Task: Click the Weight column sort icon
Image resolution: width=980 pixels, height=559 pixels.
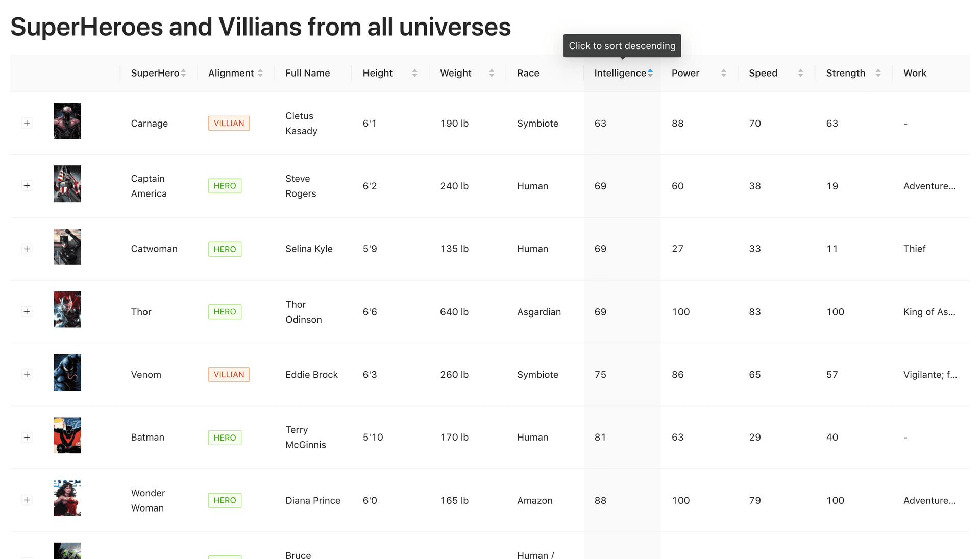Action: pos(492,72)
